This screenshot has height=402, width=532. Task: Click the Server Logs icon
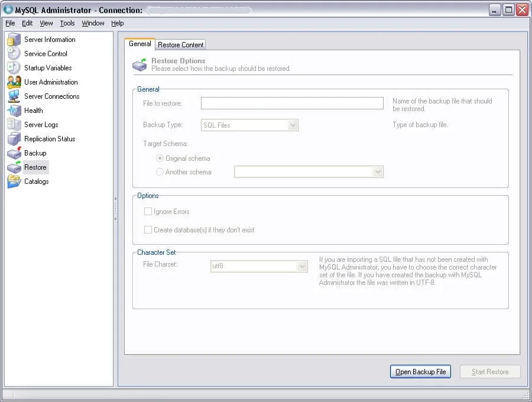click(14, 125)
